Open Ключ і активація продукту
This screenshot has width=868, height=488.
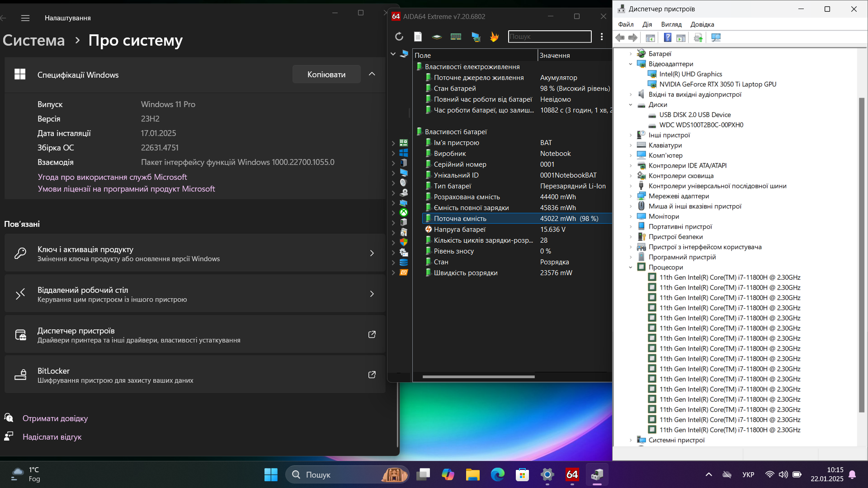(x=195, y=253)
